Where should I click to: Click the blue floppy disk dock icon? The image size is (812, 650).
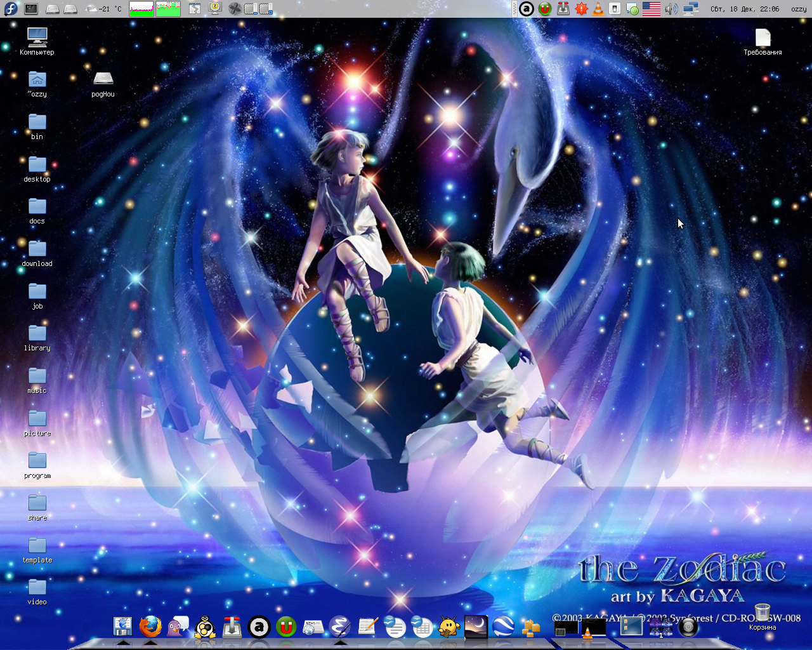(122, 627)
